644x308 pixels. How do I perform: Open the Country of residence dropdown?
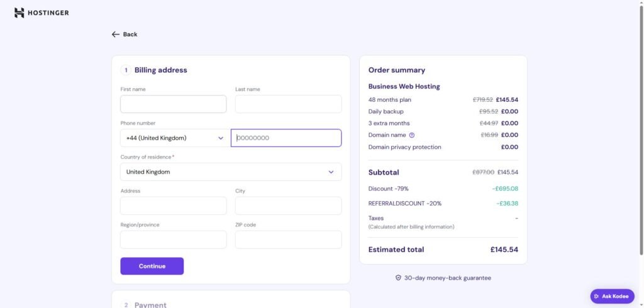[231, 172]
